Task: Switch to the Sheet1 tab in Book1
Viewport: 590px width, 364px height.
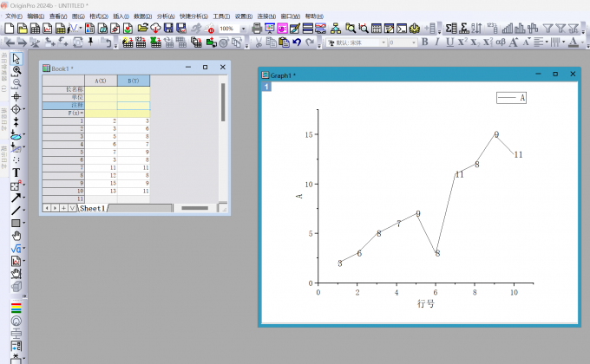Action: point(93,208)
